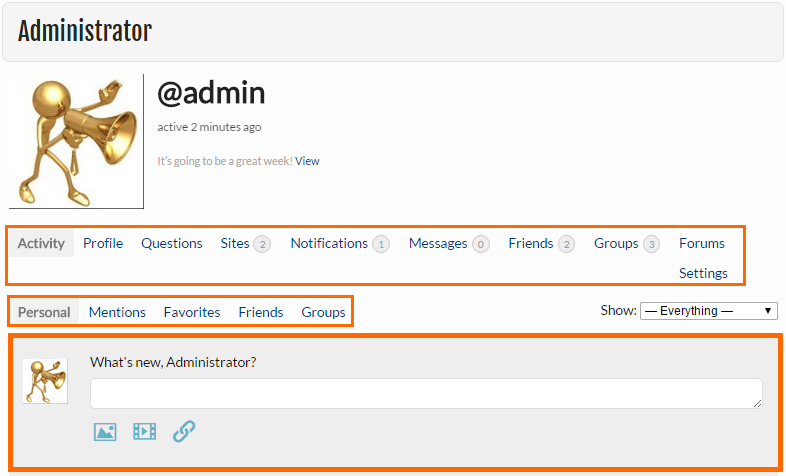Open the Settings tab

(x=703, y=273)
